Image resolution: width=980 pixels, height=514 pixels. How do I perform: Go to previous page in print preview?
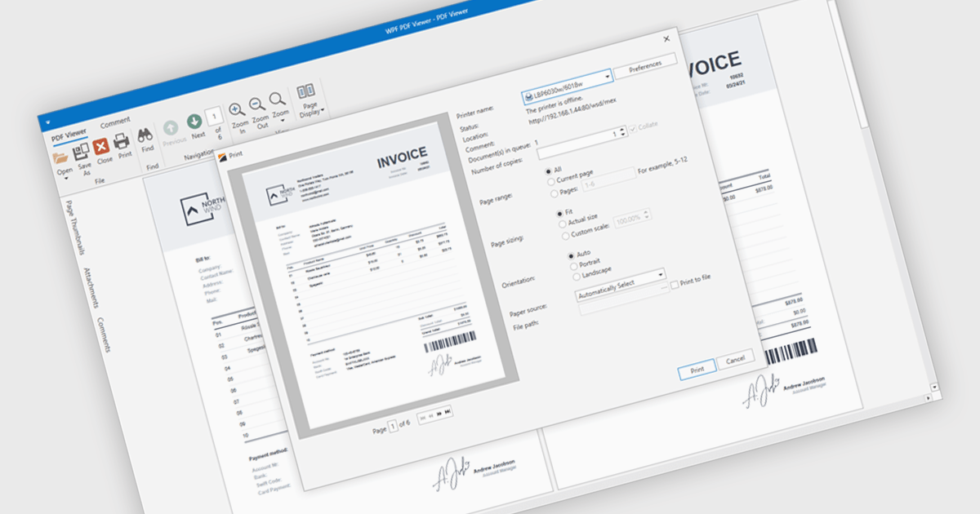[431, 416]
